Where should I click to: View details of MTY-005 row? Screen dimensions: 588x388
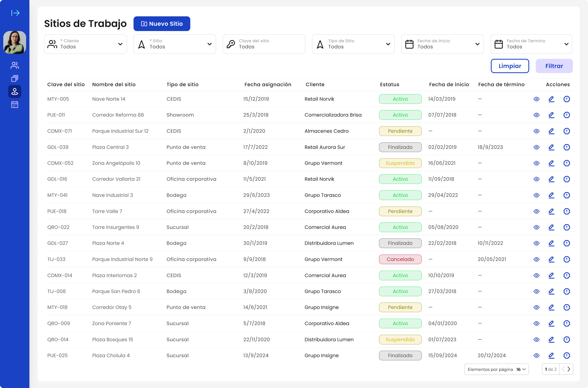coord(536,99)
